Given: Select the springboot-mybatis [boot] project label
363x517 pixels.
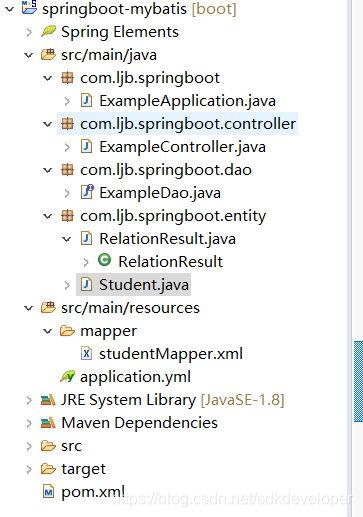Looking at the screenshot, I should pyautogui.click(x=139, y=9).
